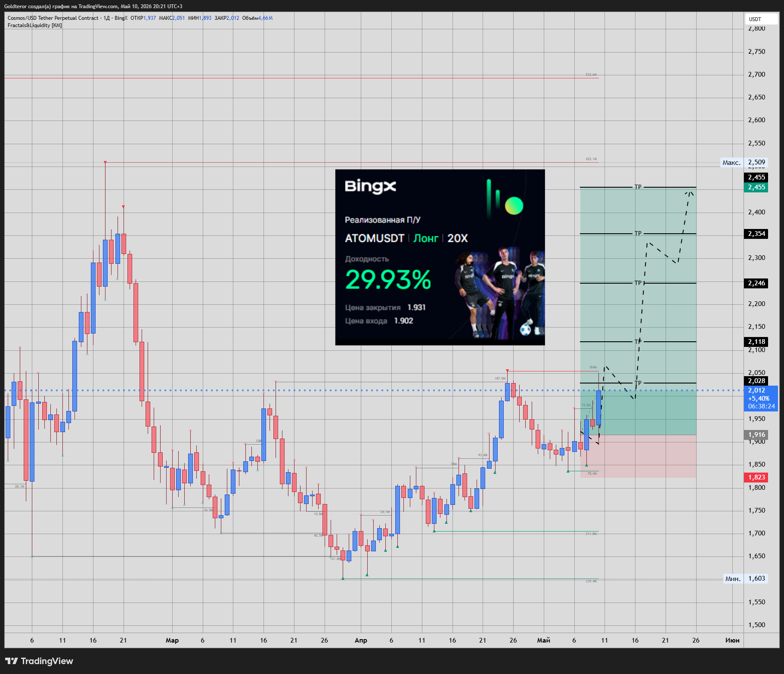Click the 29.93% return figure
Image resolution: width=784 pixels, height=674 pixels.
pyautogui.click(x=388, y=280)
